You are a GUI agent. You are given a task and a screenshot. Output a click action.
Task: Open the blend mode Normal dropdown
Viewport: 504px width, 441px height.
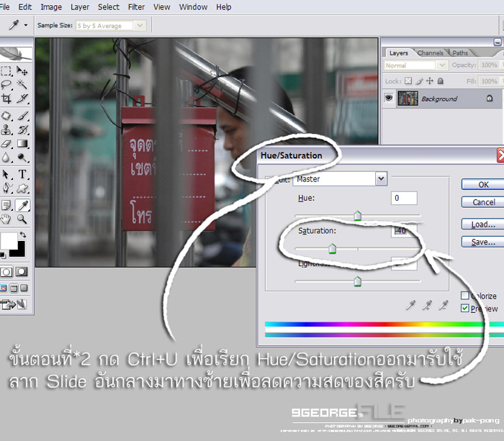pyautogui.click(x=442, y=65)
